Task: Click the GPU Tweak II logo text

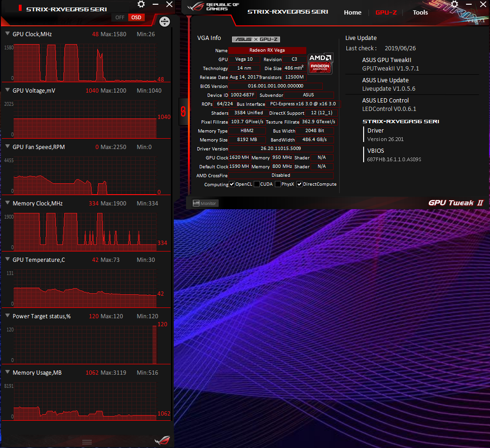Action: click(x=456, y=203)
